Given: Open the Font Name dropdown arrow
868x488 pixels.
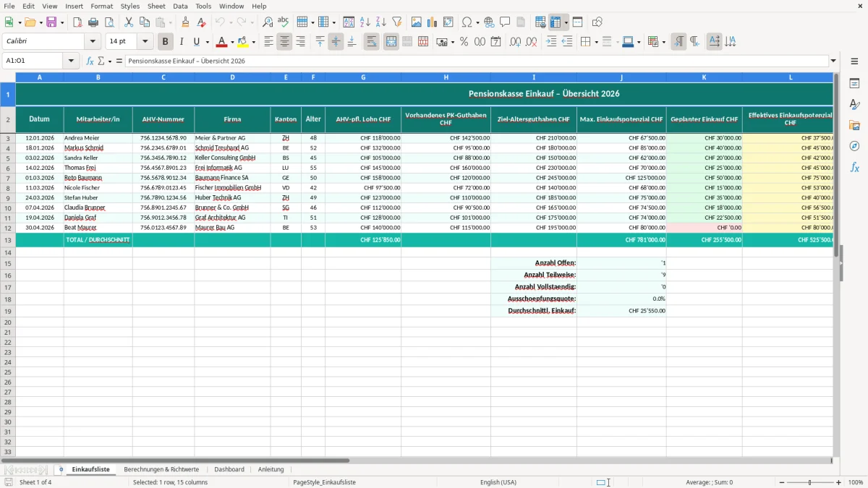Looking at the screenshot, I should (93, 42).
